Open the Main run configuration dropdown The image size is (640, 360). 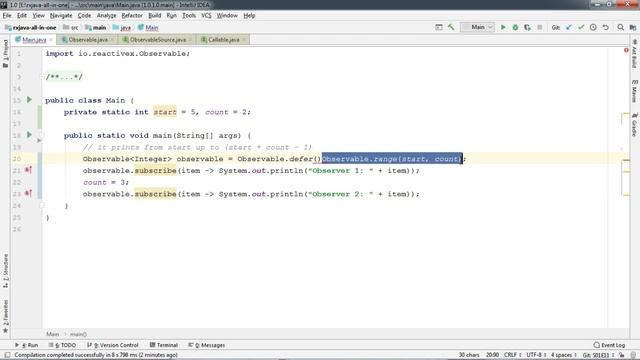coord(478,27)
